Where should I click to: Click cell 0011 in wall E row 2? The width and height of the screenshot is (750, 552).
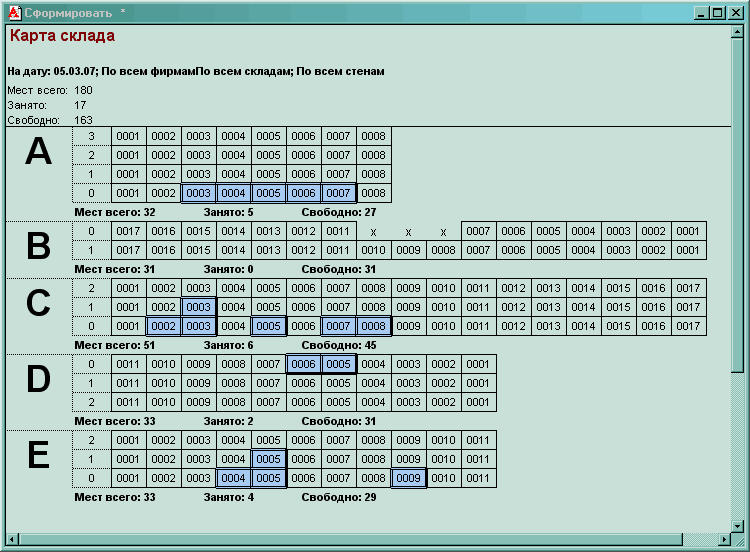[478, 440]
